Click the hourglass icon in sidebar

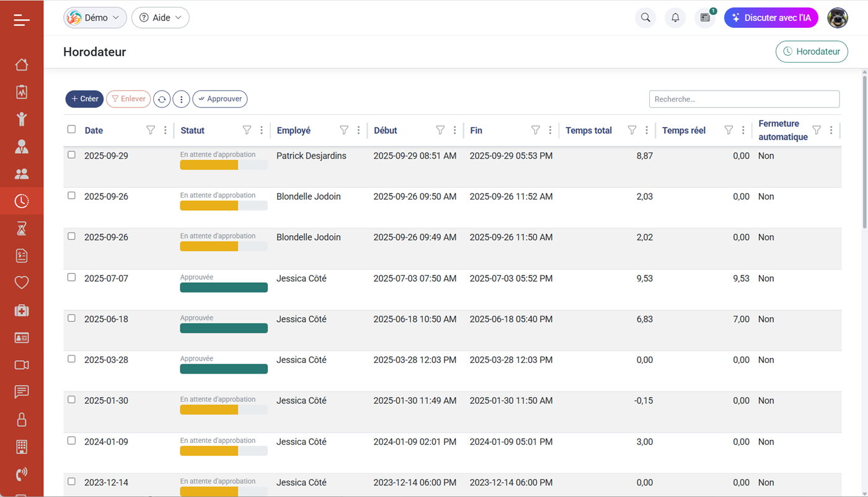coord(22,228)
